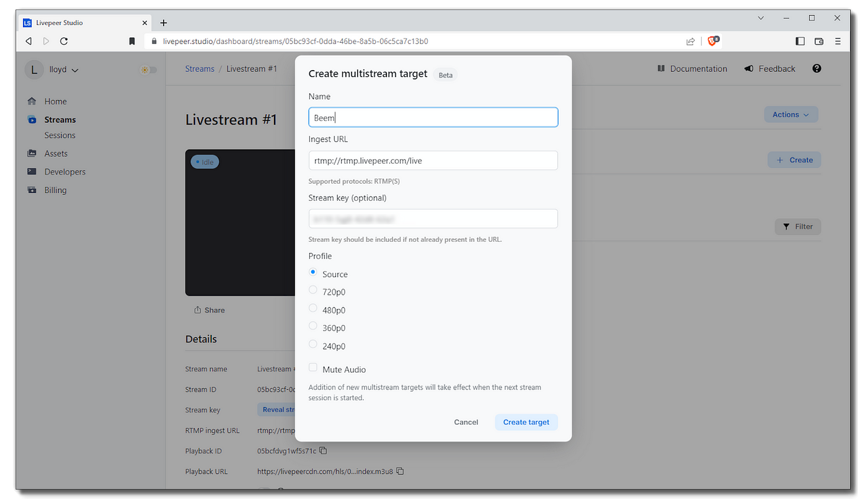
Task: Click the tab search chevron in title bar
Action: 761,18
